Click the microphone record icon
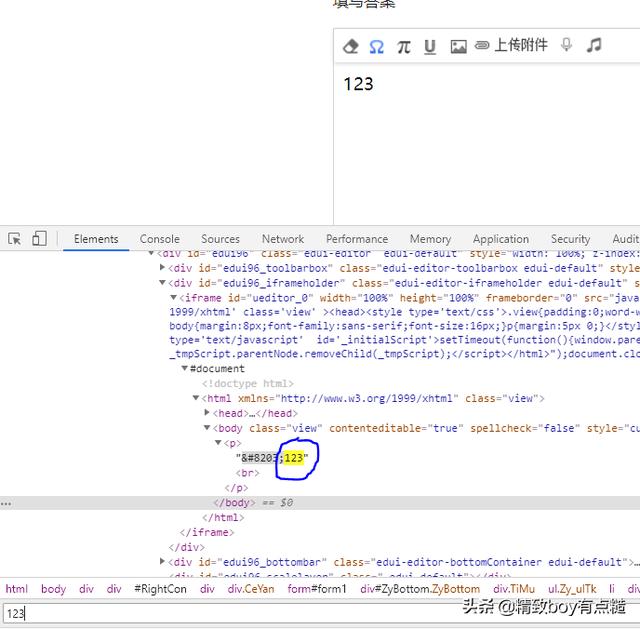The image size is (640, 629). [566, 44]
